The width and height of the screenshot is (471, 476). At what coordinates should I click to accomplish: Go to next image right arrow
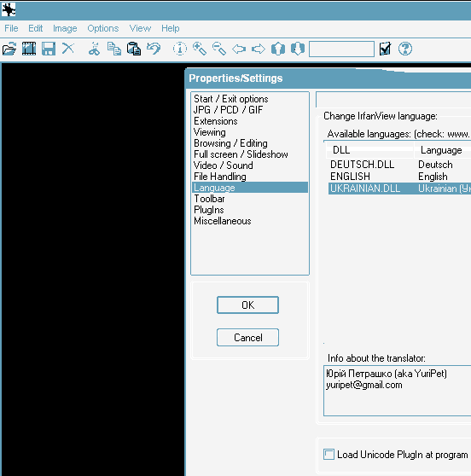click(x=259, y=49)
